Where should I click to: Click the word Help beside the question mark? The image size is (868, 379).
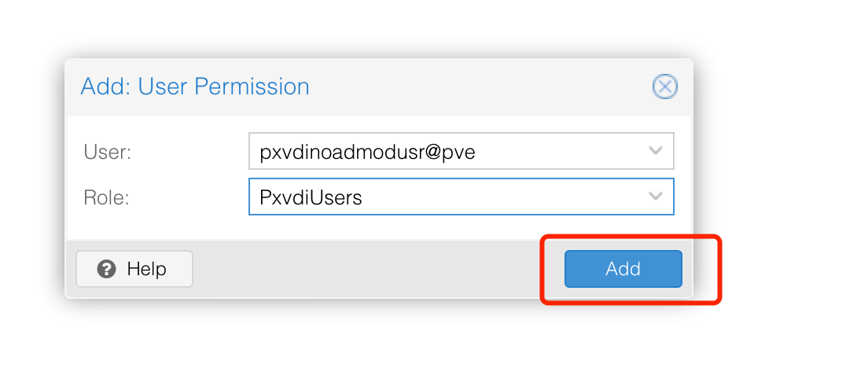147,269
